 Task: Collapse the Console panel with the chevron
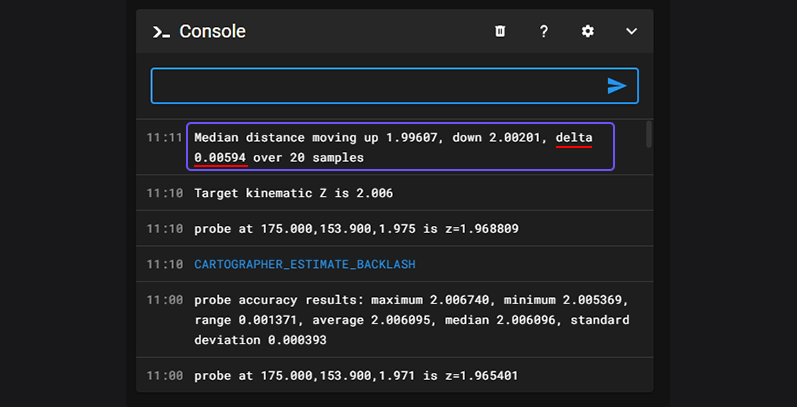[x=631, y=31]
